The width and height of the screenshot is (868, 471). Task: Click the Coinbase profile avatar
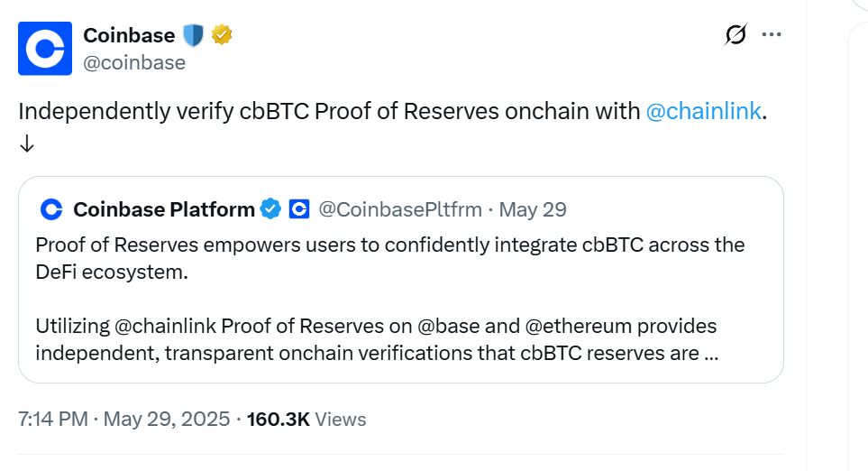45,50
